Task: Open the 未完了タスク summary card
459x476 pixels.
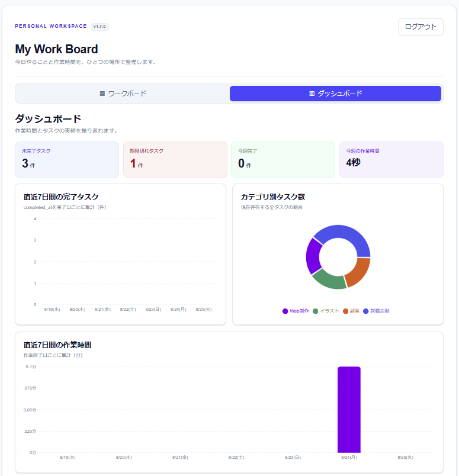Action: coord(67,159)
